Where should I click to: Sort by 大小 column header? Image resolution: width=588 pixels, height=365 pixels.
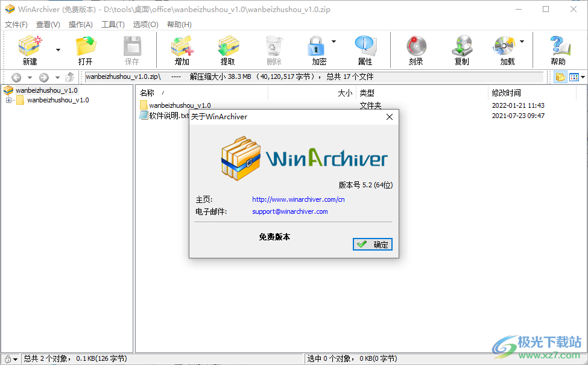click(345, 93)
